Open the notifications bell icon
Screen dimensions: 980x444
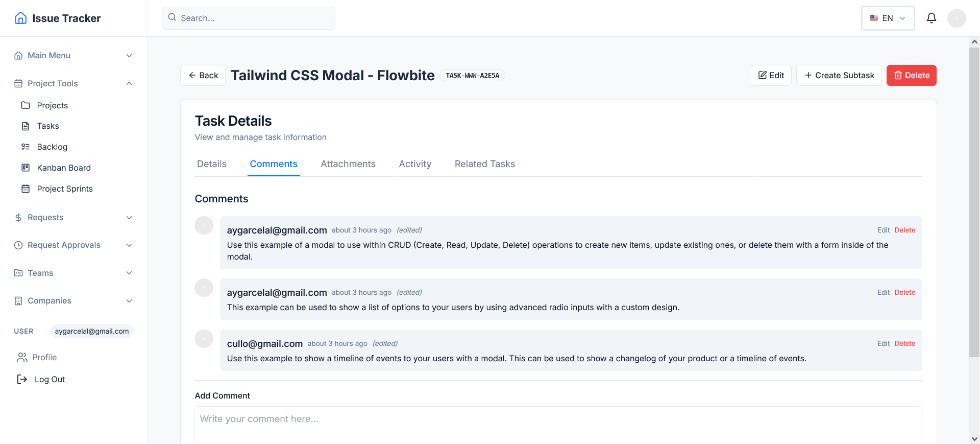(x=932, y=18)
